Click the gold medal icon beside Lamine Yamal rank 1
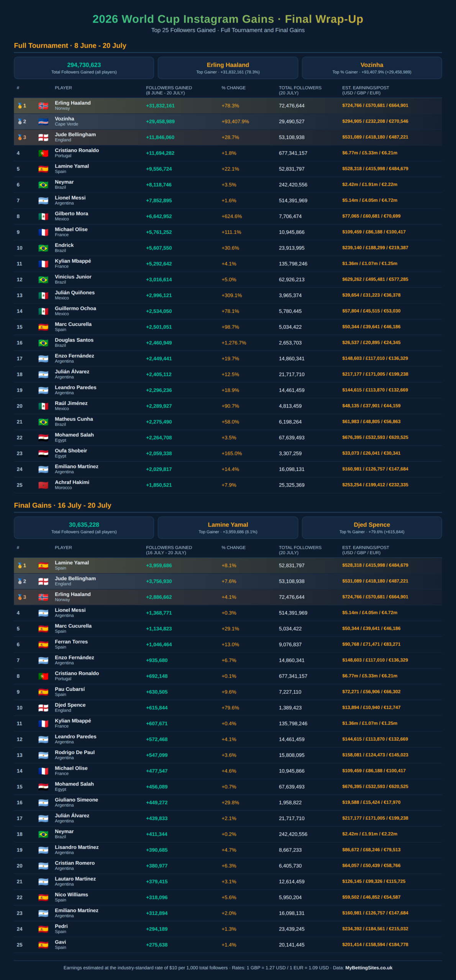This screenshot has height=980, width=456. 20,565
